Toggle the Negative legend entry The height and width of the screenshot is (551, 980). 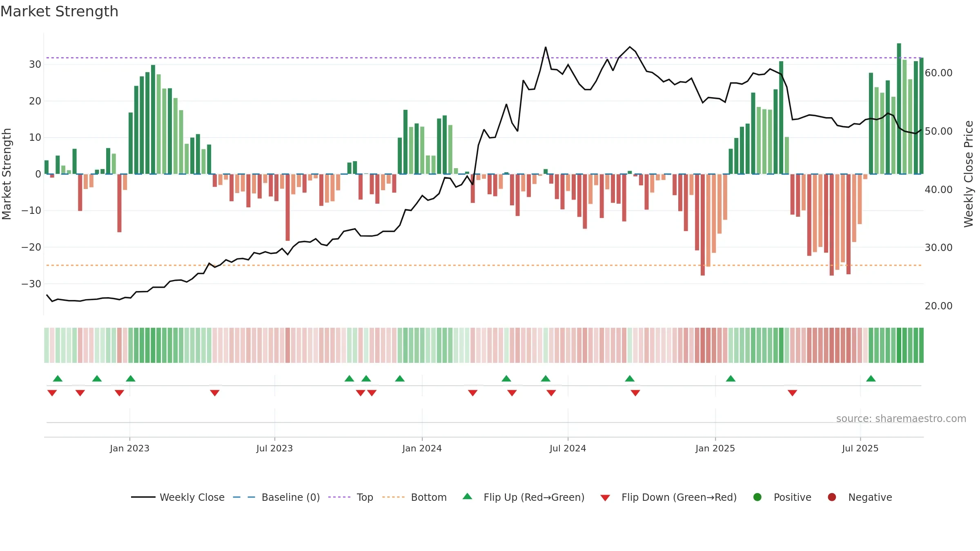(860, 497)
